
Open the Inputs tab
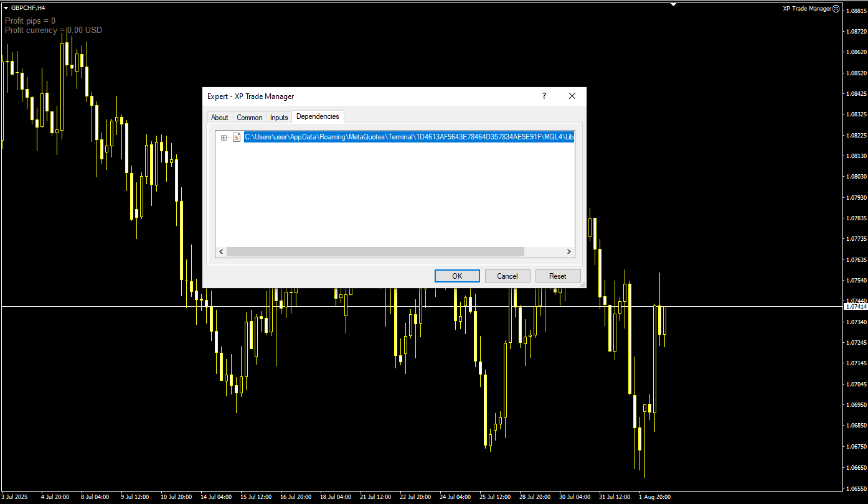tap(279, 117)
